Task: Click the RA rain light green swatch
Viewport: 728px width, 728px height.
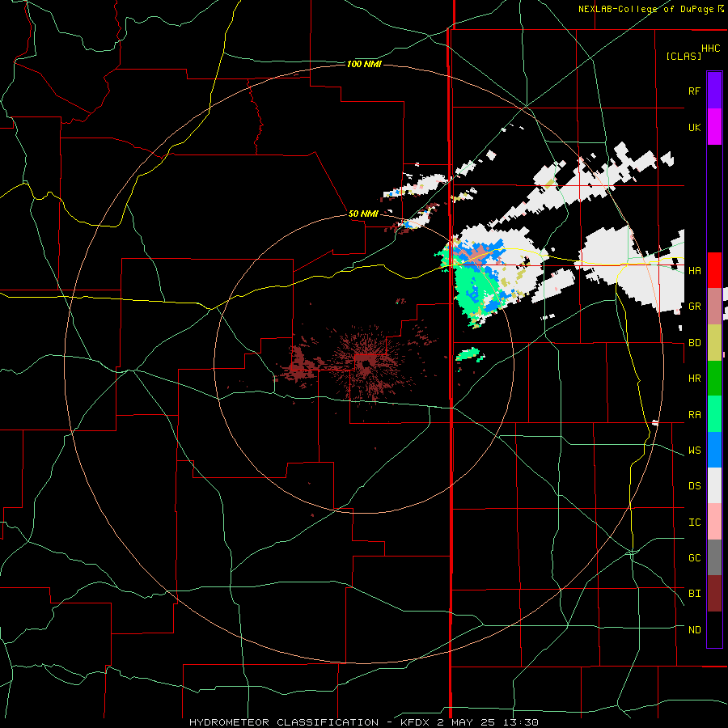Action: (714, 413)
